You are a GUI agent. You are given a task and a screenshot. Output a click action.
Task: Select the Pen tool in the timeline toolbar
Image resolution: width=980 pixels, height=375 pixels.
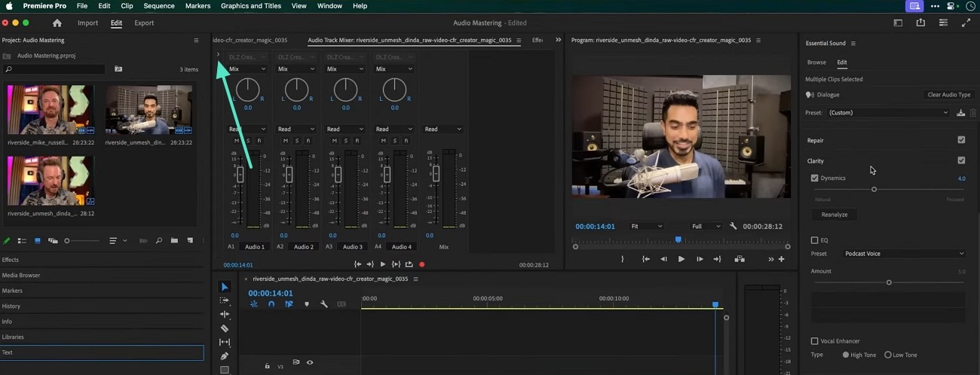tap(225, 356)
